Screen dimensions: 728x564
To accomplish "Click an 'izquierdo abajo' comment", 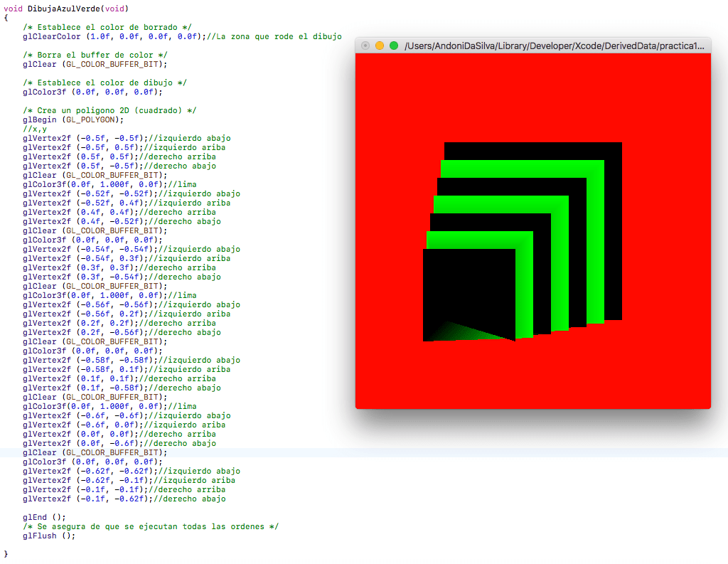I will coord(192,138).
